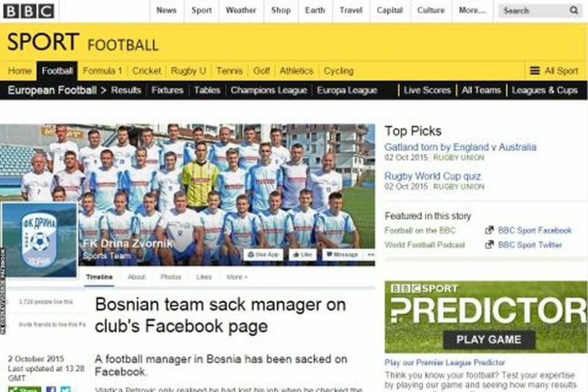Screen dimensions: 588x392
Task: Open the Rugby World Cup quiz link
Action: tap(432, 176)
